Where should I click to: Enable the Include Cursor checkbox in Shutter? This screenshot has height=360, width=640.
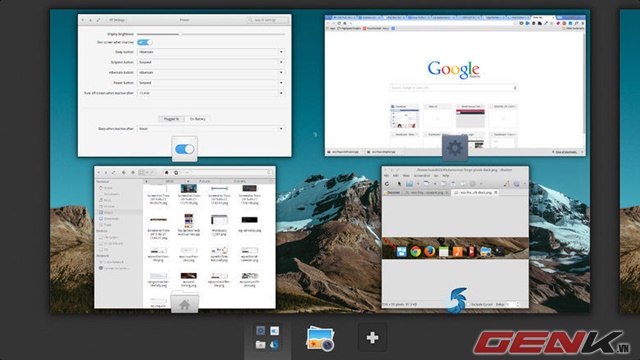click(x=468, y=304)
